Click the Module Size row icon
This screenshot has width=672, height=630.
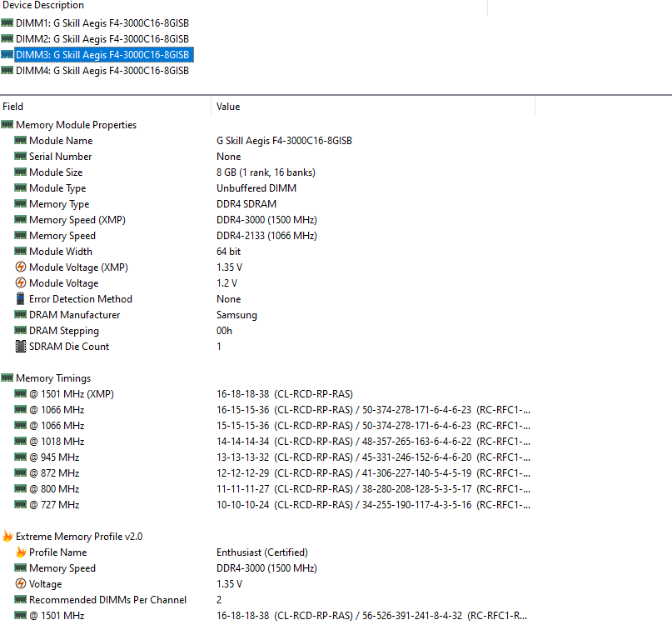click(20, 172)
